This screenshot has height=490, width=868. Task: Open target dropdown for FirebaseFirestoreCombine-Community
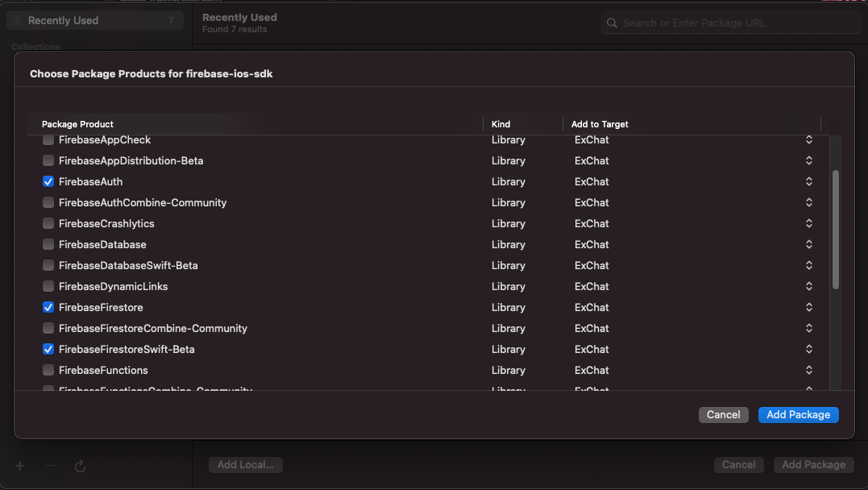(809, 328)
